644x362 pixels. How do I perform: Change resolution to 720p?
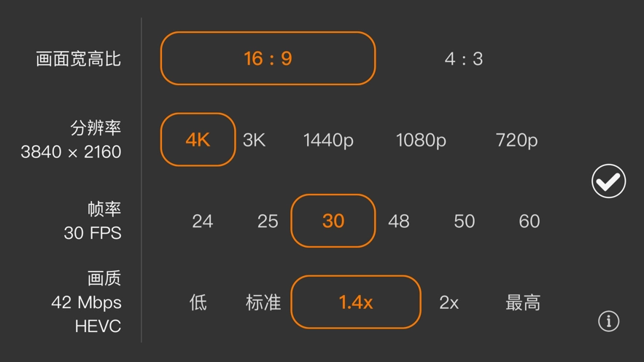pos(516,140)
